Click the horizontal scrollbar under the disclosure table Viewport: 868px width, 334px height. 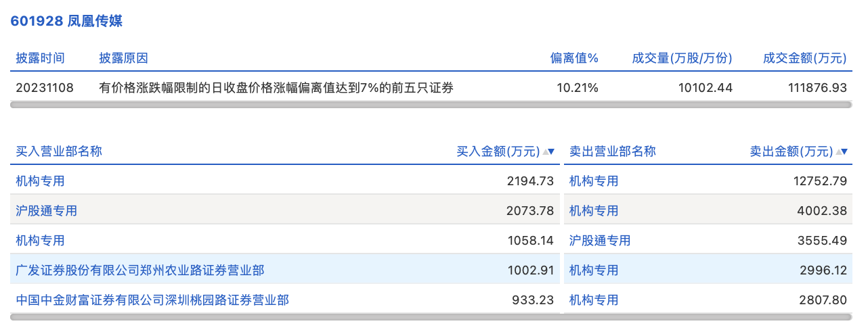click(x=431, y=105)
